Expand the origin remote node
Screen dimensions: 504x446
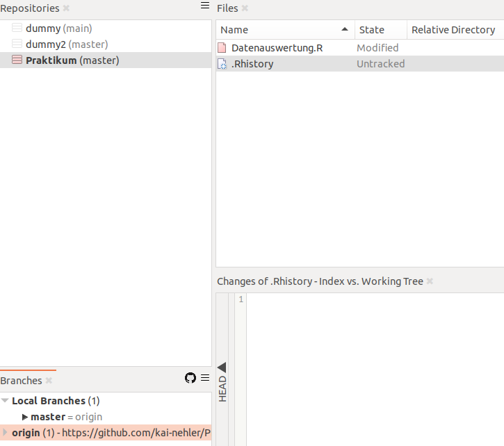pos(5,433)
